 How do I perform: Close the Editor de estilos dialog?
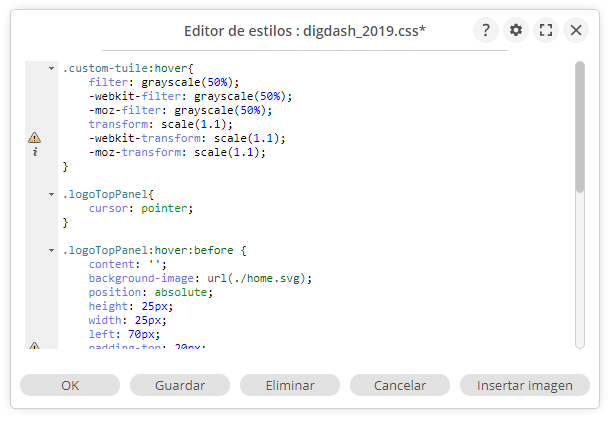pos(576,30)
